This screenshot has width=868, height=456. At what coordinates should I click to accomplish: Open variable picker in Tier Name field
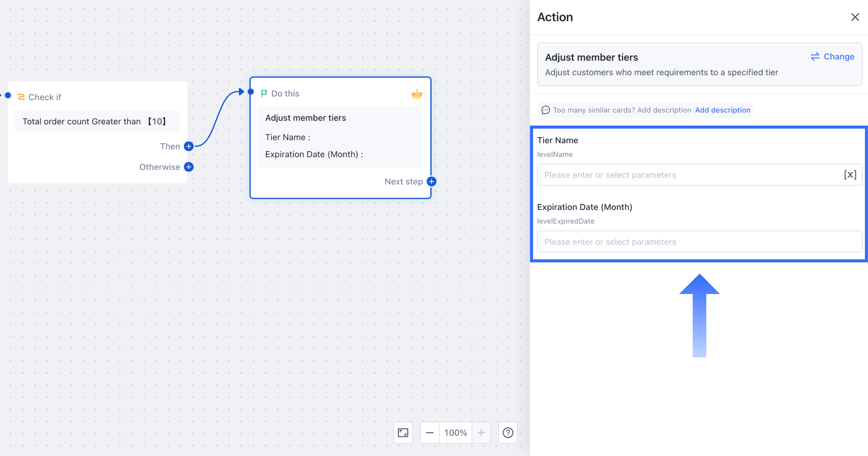pyautogui.click(x=850, y=175)
